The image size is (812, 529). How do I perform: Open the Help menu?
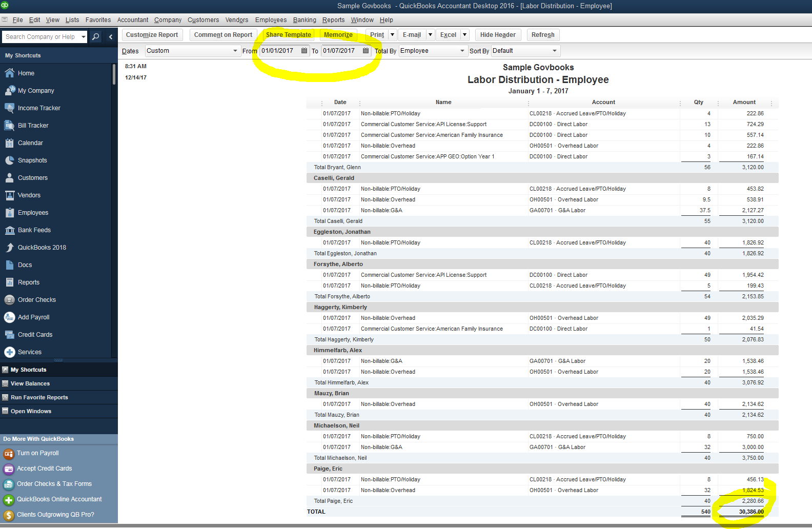click(x=387, y=20)
